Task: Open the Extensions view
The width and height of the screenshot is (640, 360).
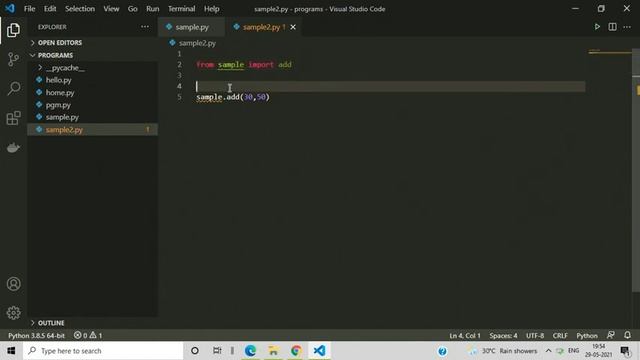Action: click(13, 118)
